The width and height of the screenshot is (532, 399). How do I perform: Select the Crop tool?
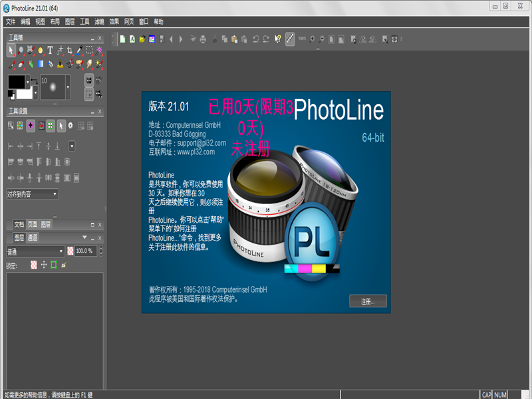pos(70,51)
